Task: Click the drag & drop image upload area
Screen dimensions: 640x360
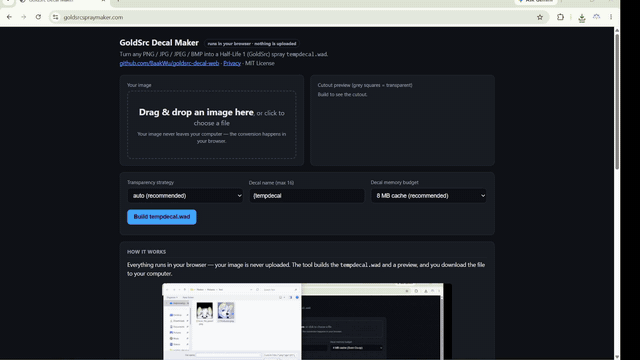Action: (x=211, y=124)
